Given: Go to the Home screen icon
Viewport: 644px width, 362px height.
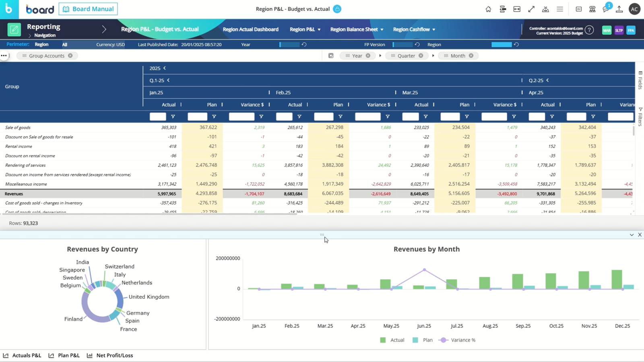Looking at the screenshot, I should [488, 9].
